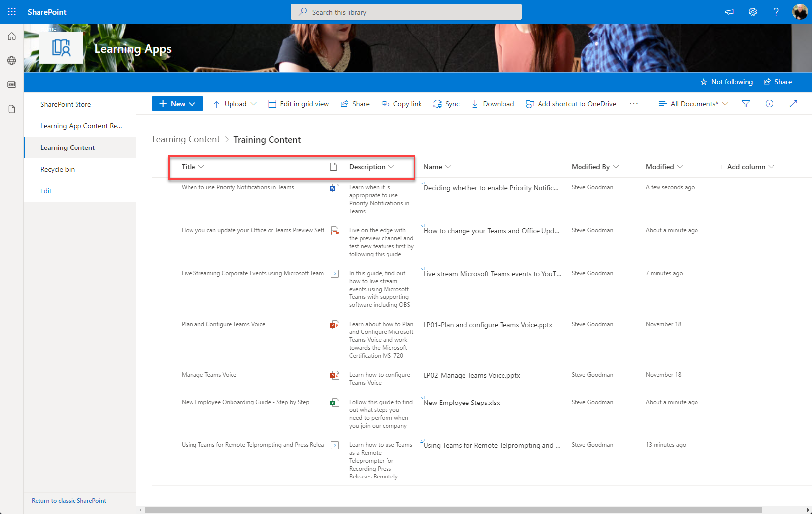Open the All Documents view dropdown
This screenshot has height=514, width=812.
693,104
